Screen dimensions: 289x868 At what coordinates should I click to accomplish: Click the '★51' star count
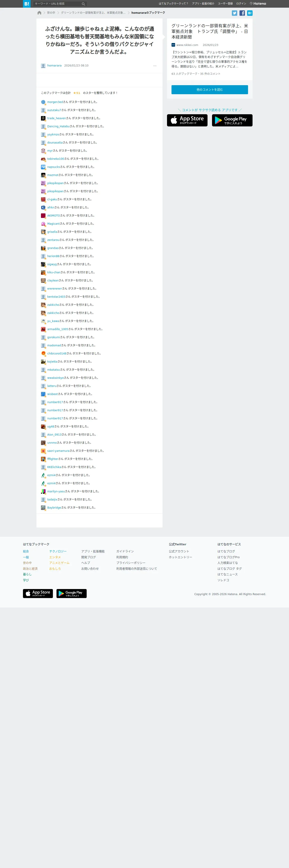pyautogui.click(x=77, y=93)
